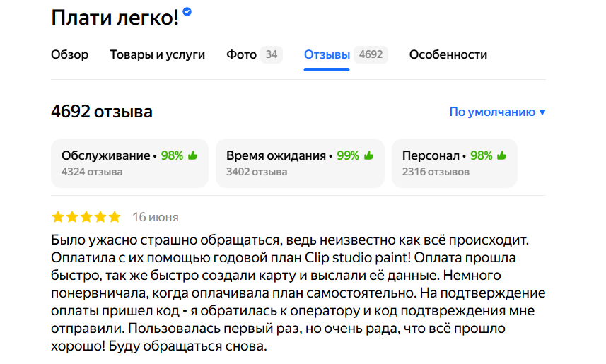This screenshot has width=606, height=364.
Task: Click the 34 photo count badge
Action: click(272, 54)
